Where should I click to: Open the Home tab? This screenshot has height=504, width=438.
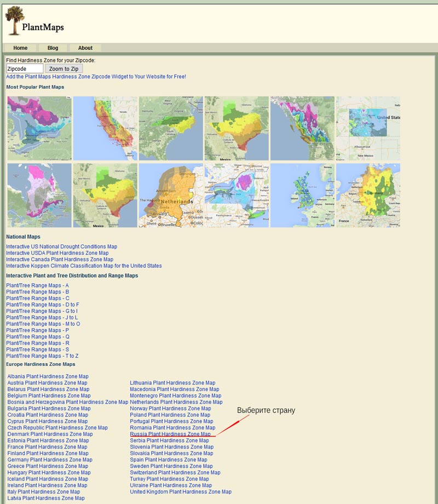[x=20, y=48]
